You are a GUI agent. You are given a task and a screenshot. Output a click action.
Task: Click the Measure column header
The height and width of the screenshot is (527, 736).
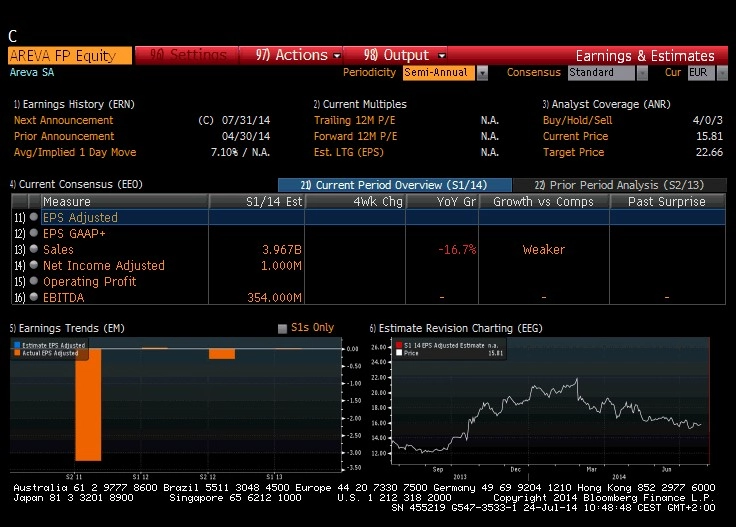tap(124, 202)
